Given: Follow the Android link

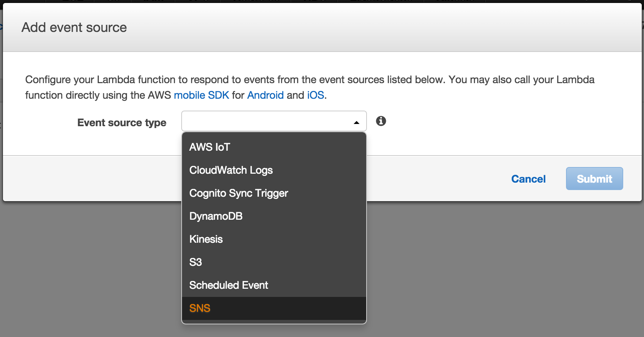Looking at the screenshot, I should click(265, 95).
